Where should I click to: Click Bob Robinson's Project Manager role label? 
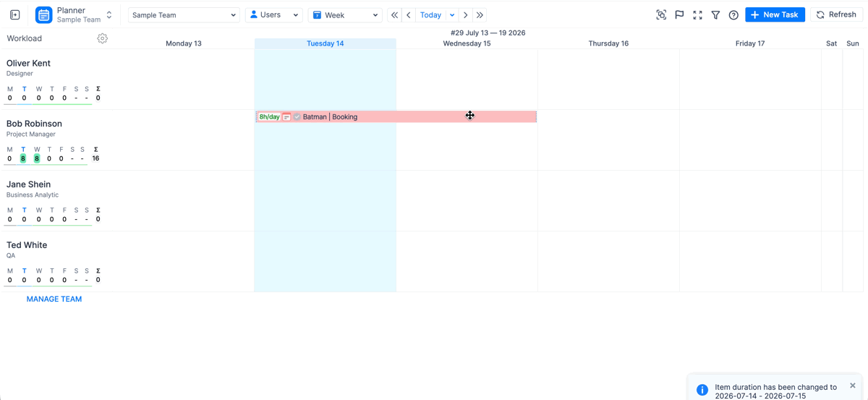click(x=31, y=135)
